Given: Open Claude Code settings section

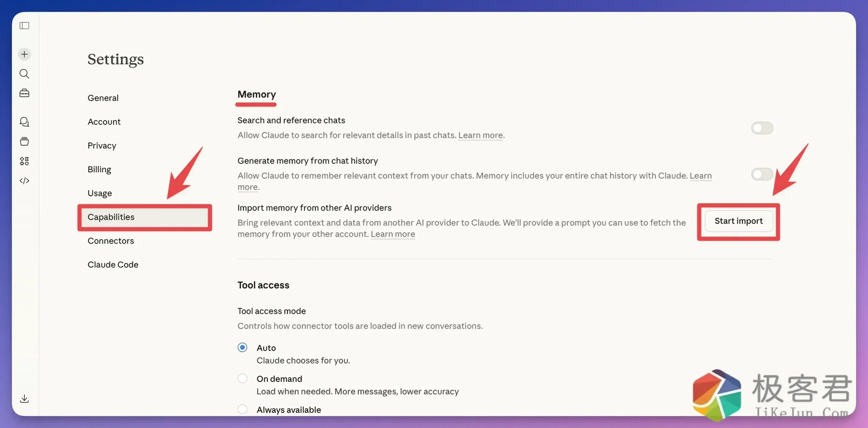Looking at the screenshot, I should pyautogui.click(x=113, y=265).
